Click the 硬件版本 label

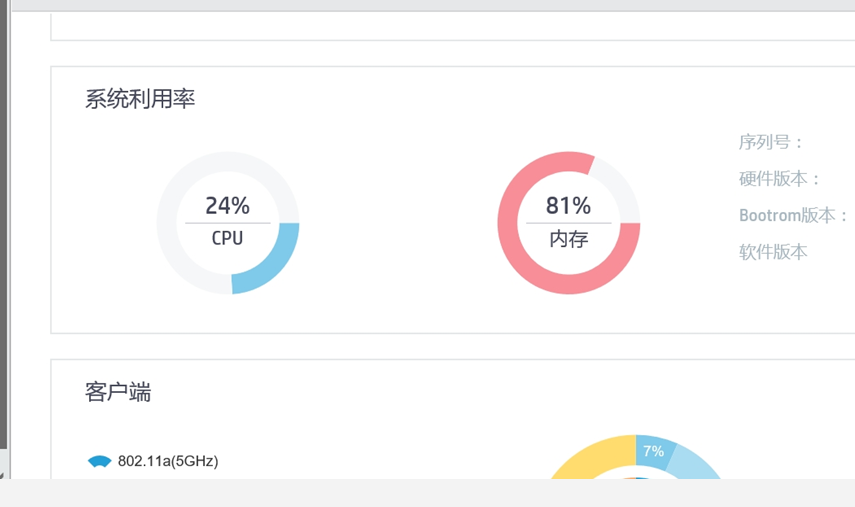click(780, 179)
